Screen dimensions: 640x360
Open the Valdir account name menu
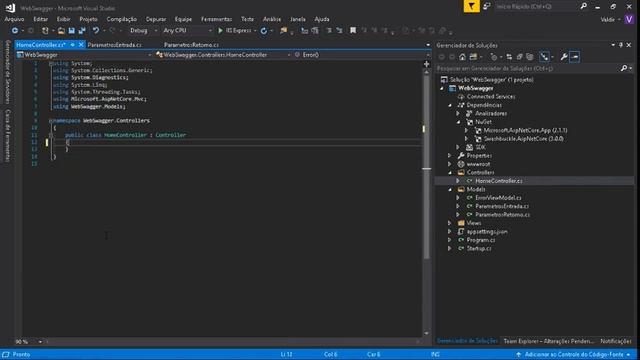(x=610, y=19)
